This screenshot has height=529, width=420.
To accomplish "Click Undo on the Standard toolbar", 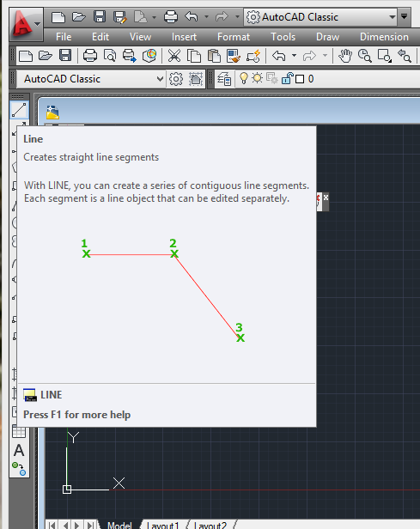I will point(278,56).
